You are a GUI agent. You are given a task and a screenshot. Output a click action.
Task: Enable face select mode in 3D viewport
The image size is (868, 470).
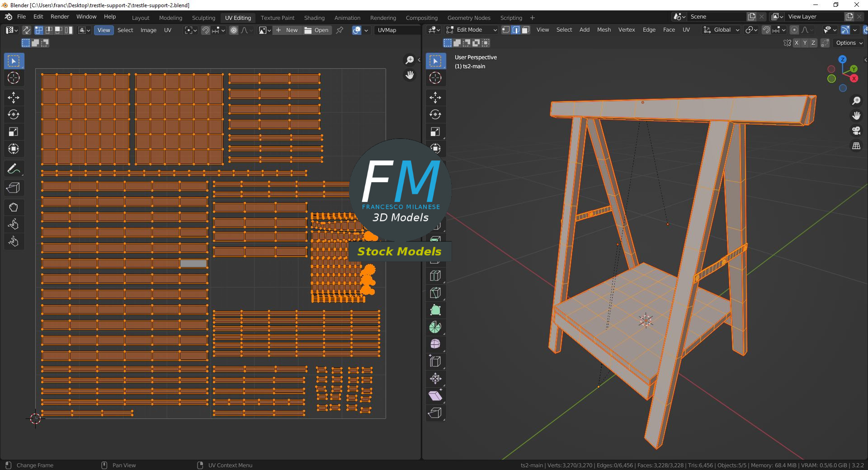pyautogui.click(x=525, y=30)
